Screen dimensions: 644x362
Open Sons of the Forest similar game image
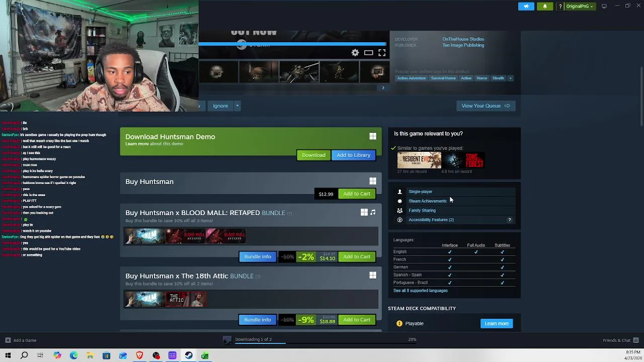463,161
